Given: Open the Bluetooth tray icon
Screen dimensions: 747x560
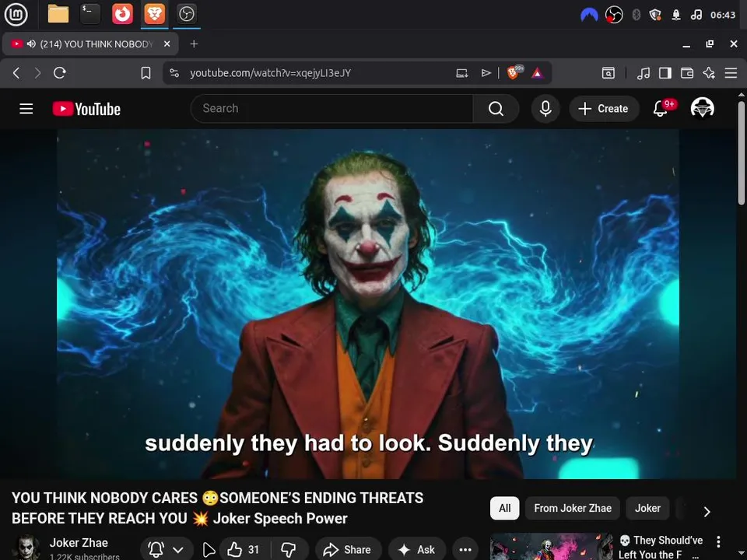Looking at the screenshot, I should point(636,15).
